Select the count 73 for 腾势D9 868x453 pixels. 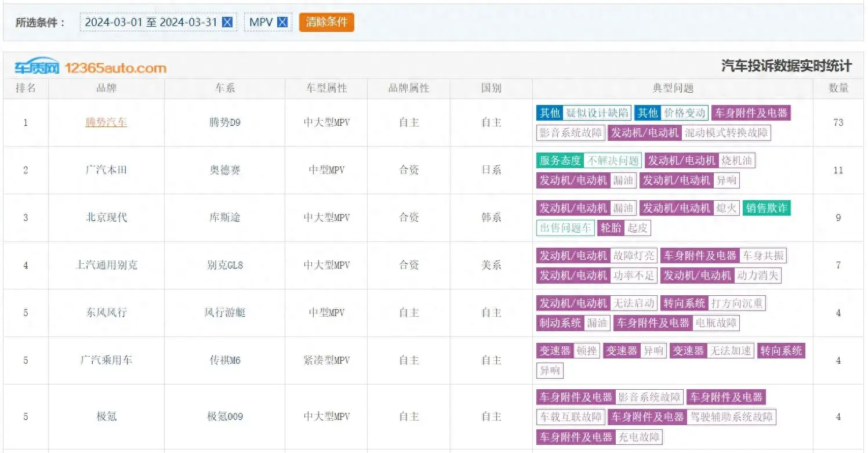point(838,122)
